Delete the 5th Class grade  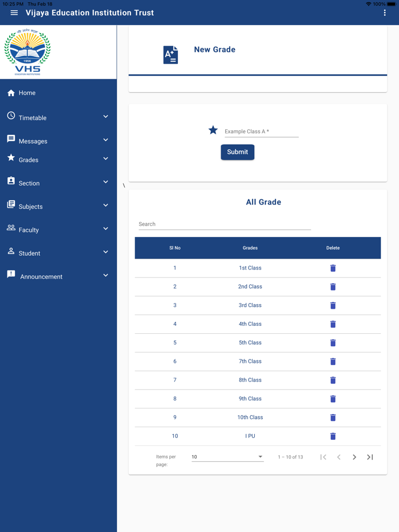(x=333, y=343)
